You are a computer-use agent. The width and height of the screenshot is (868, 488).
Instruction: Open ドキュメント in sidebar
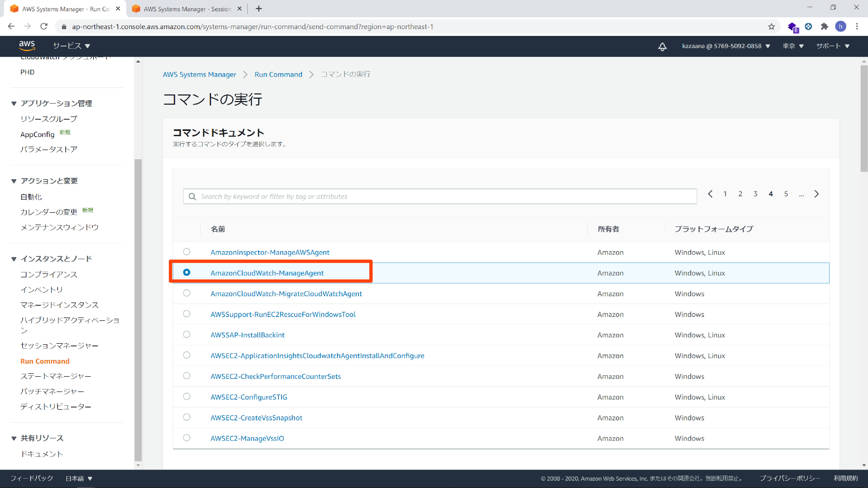click(x=42, y=454)
